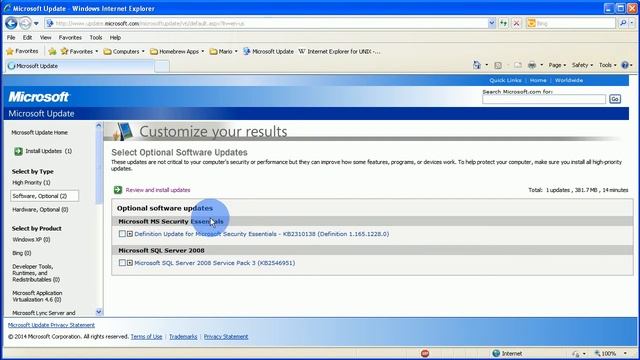
Task: Open the Microsoft Update favorites shortcut
Action: (x=269, y=51)
